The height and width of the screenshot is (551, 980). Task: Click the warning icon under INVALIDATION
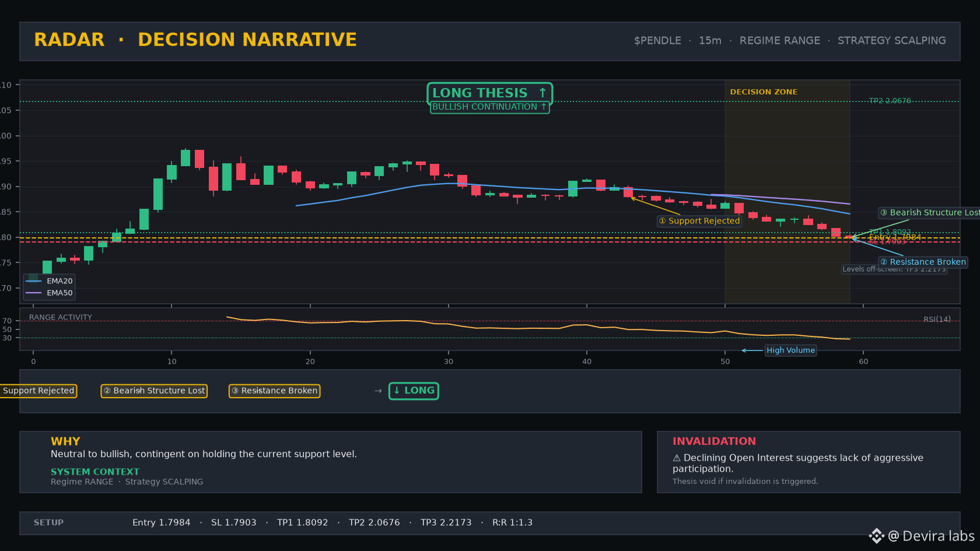(677, 458)
